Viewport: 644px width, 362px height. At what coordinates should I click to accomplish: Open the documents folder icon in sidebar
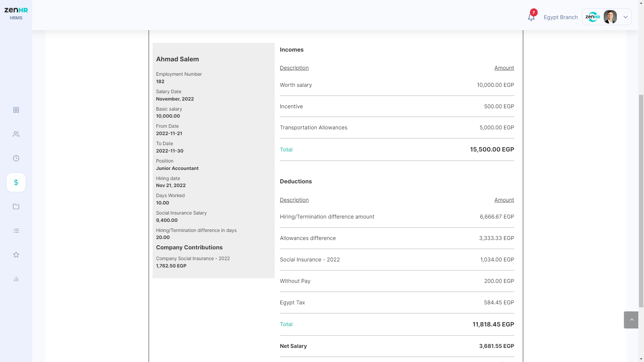coord(16,206)
